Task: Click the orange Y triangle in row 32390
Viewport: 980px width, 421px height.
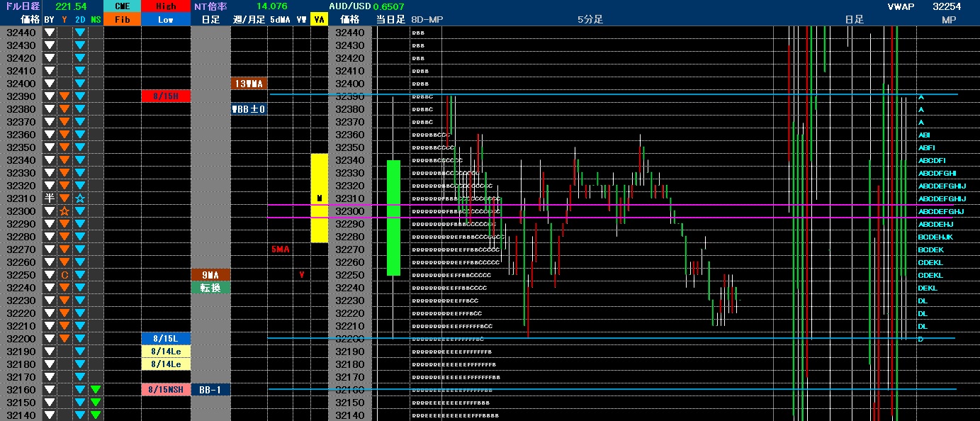Action: [64, 96]
